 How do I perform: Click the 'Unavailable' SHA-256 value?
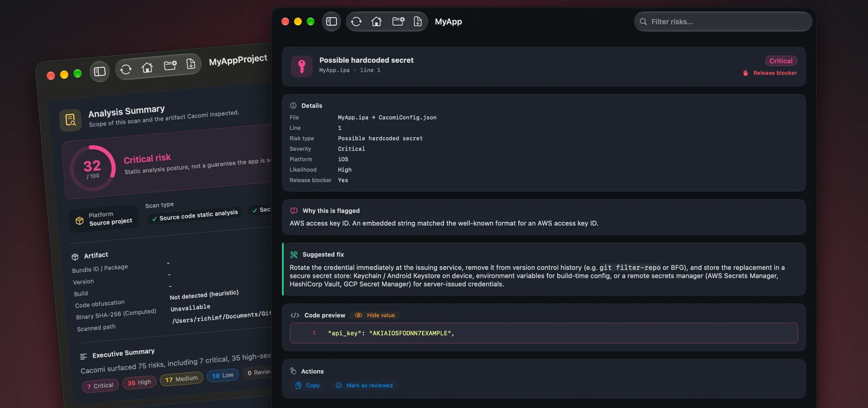[x=190, y=308]
